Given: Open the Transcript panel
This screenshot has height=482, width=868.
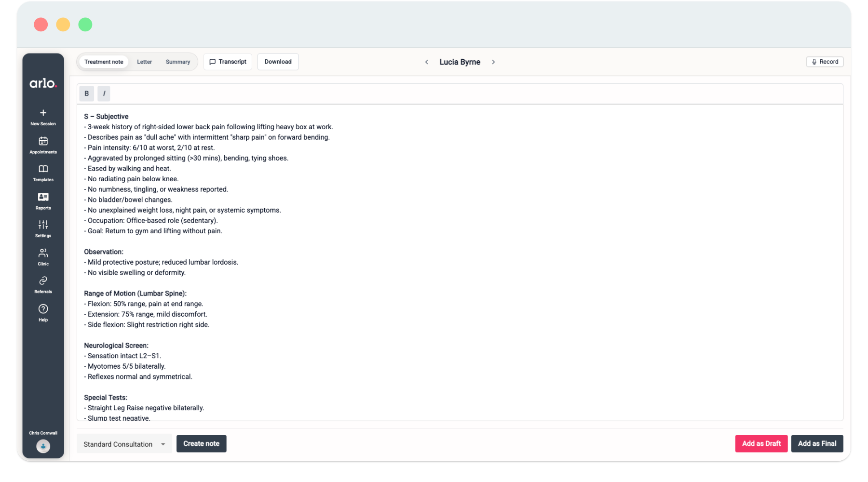Looking at the screenshot, I should [228, 61].
